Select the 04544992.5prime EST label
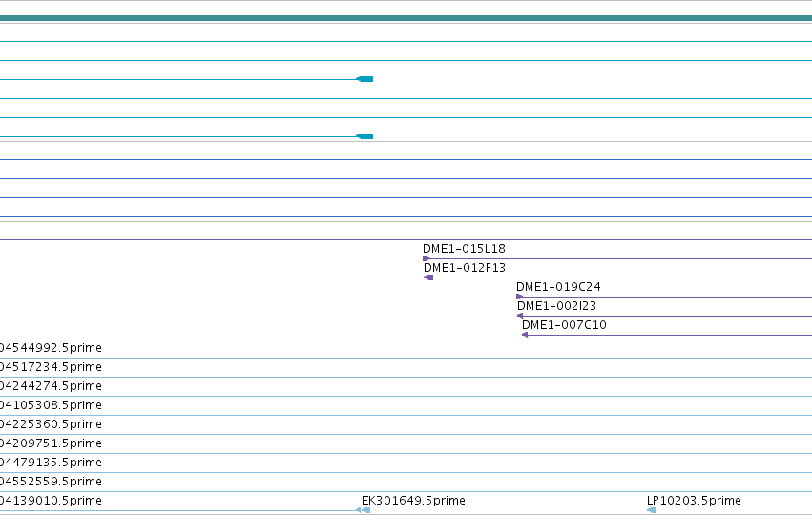 coord(51,348)
